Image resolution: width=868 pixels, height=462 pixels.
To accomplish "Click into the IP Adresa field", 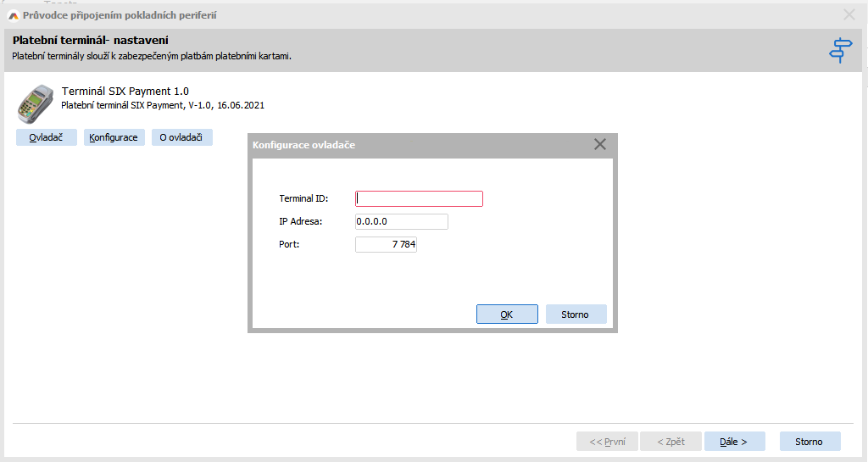I will coord(401,222).
